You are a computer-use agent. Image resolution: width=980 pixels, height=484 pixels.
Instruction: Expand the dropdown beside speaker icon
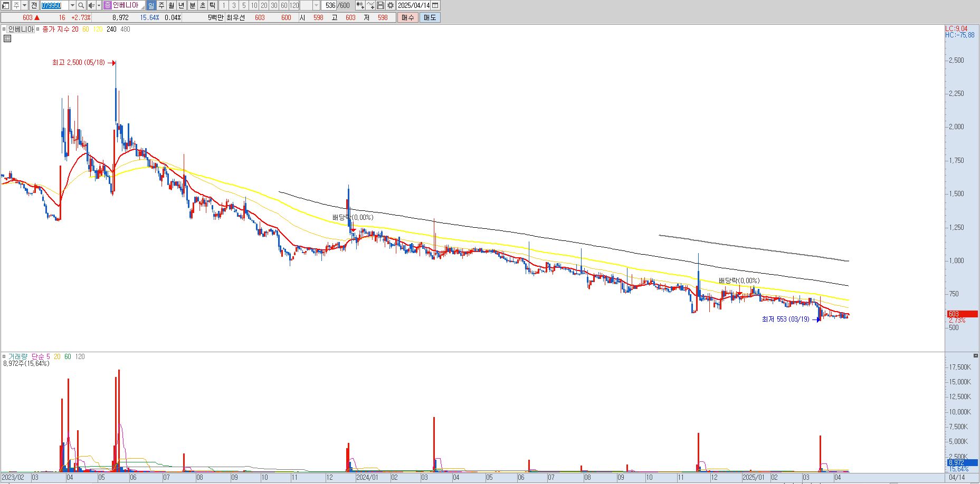(x=99, y=5)
